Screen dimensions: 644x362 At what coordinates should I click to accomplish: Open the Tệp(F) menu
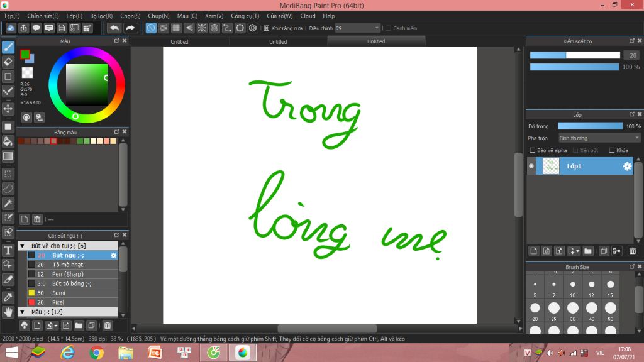[x=11, y=16]
